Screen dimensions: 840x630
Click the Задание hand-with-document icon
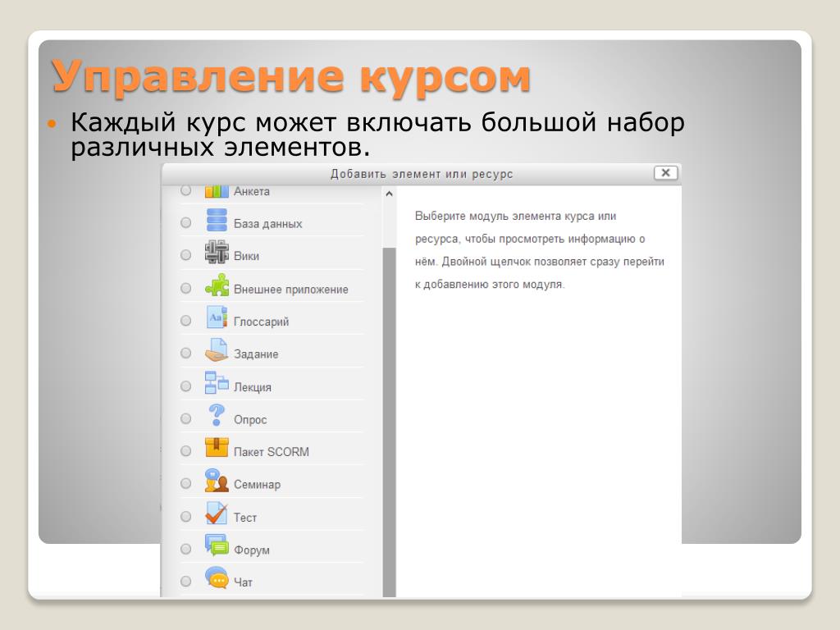[x=217, y=349]
